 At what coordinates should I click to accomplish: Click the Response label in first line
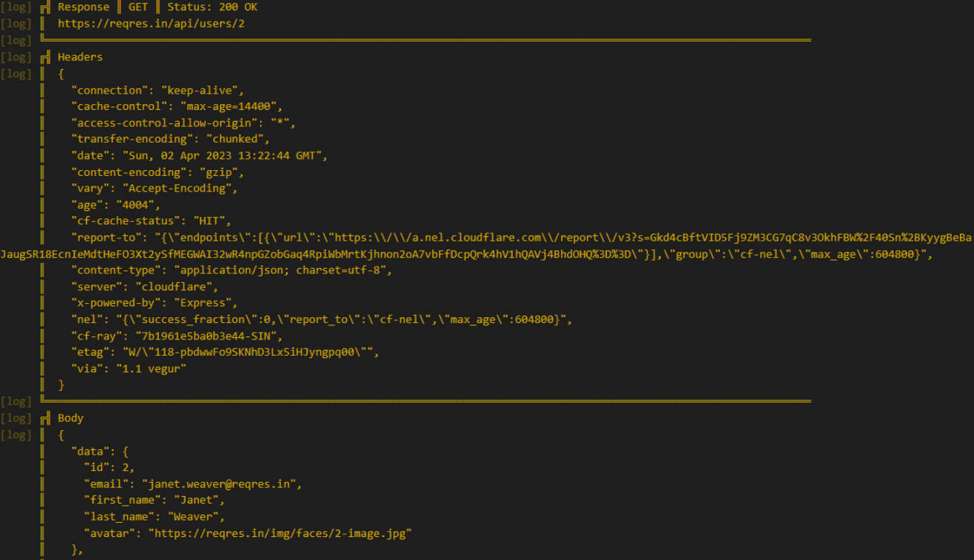coord(83,7)
